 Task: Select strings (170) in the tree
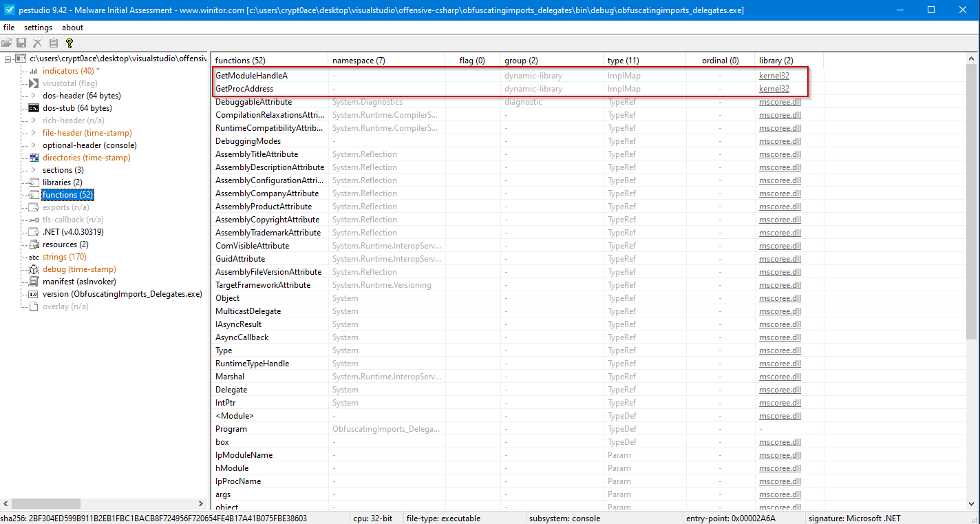(x=64, y=257)
